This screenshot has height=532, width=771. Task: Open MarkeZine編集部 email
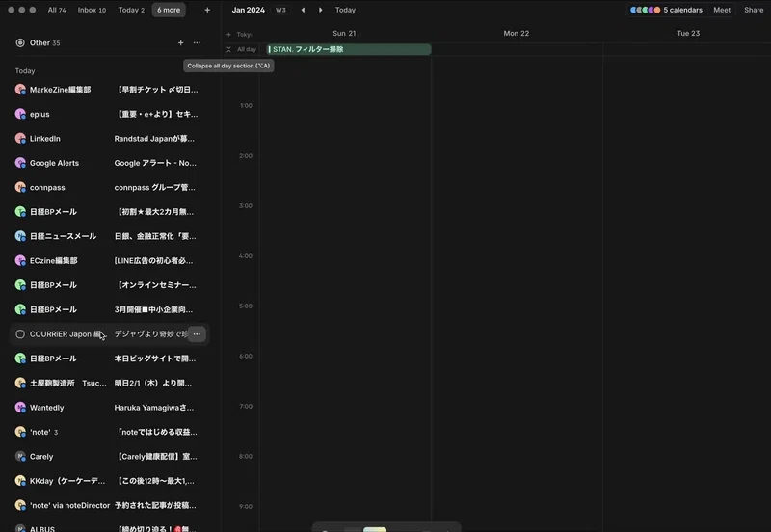(110, 90)
